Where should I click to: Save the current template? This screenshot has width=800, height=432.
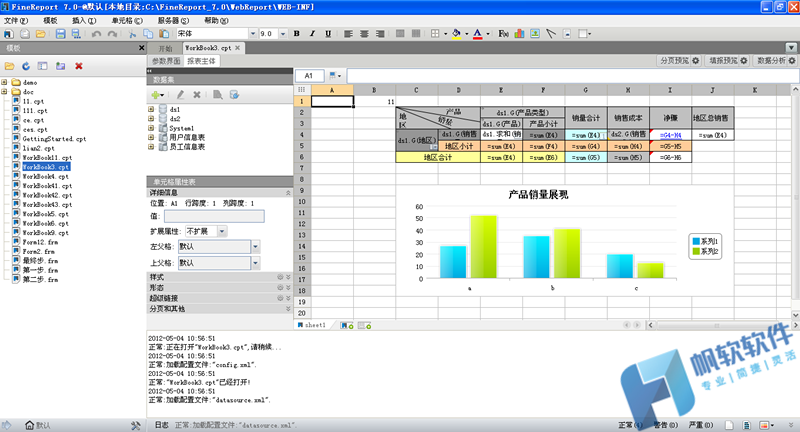click(x=61, y=34)
